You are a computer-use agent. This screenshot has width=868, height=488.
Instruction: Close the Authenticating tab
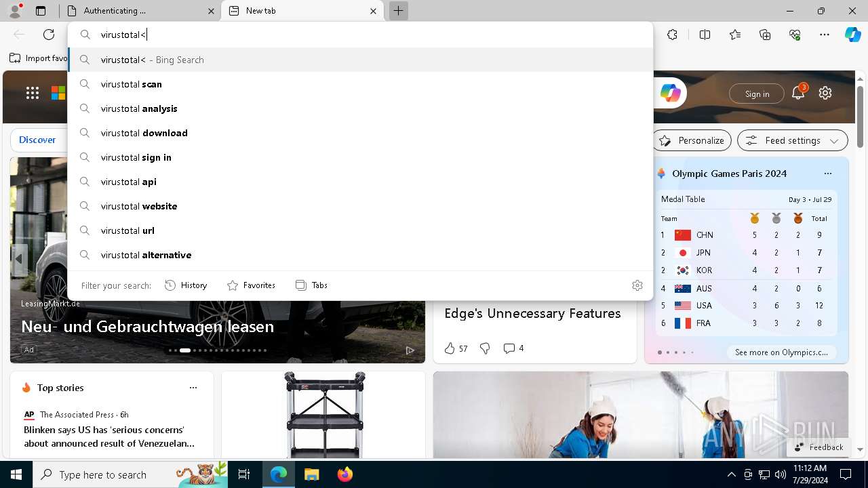tap(211, 11)
